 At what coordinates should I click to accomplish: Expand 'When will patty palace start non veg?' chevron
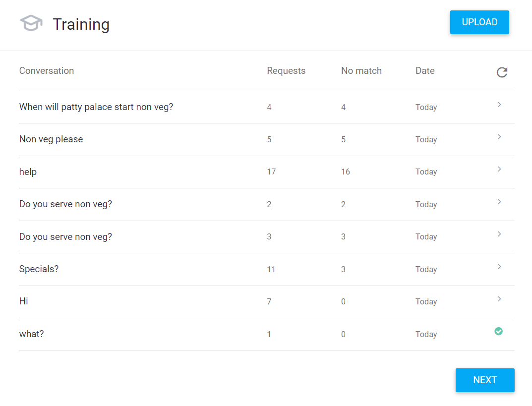499,105
